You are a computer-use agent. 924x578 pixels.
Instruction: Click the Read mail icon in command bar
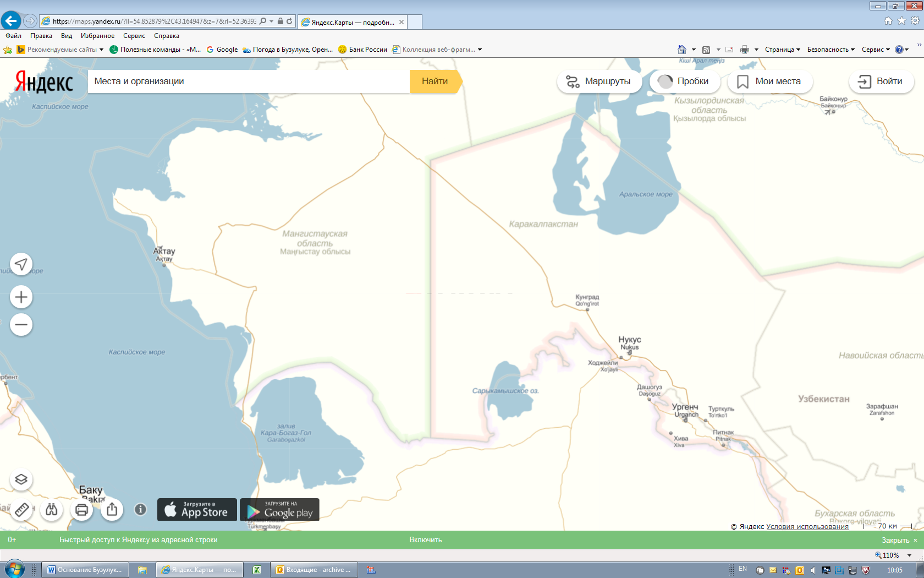(729, 50)
